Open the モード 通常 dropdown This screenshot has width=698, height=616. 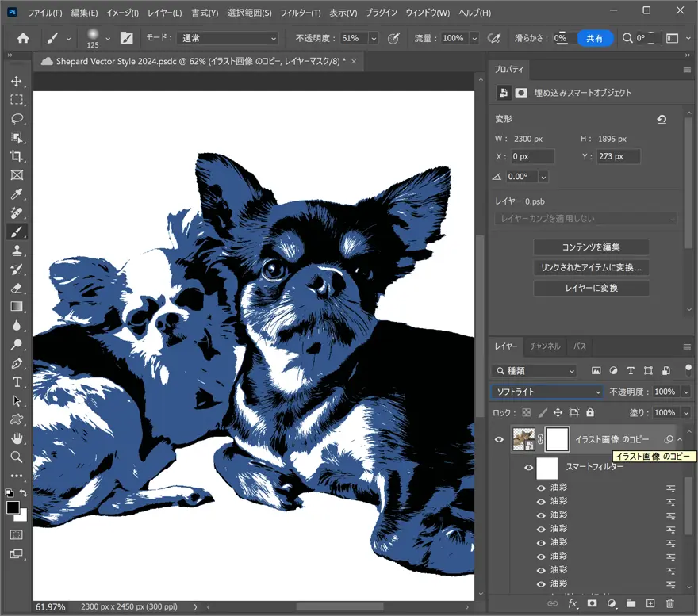[229, 38]
